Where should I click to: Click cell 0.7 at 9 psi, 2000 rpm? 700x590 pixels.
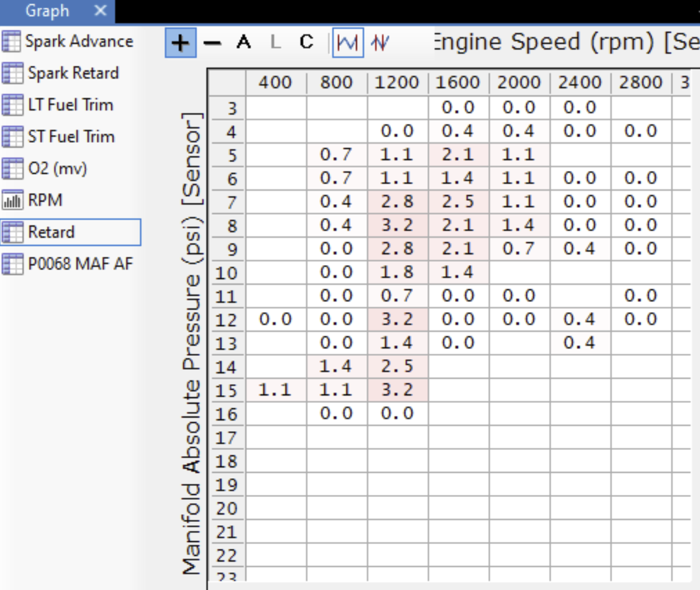[519, 249]
